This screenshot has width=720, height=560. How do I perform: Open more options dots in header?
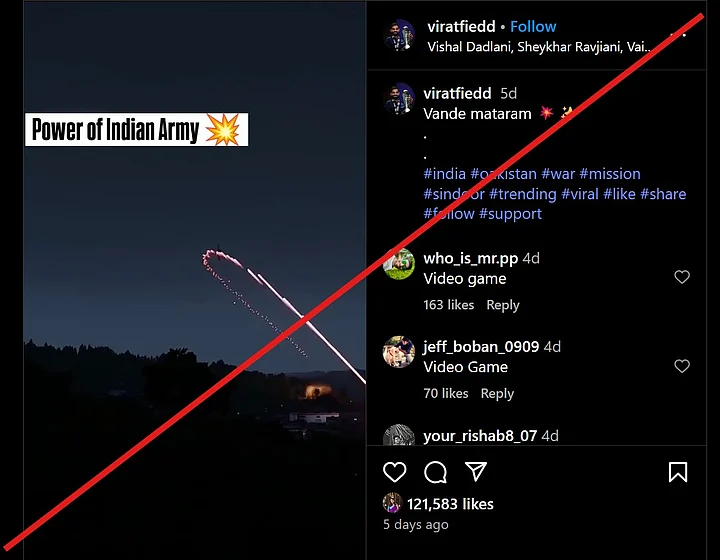coord(678,35)
